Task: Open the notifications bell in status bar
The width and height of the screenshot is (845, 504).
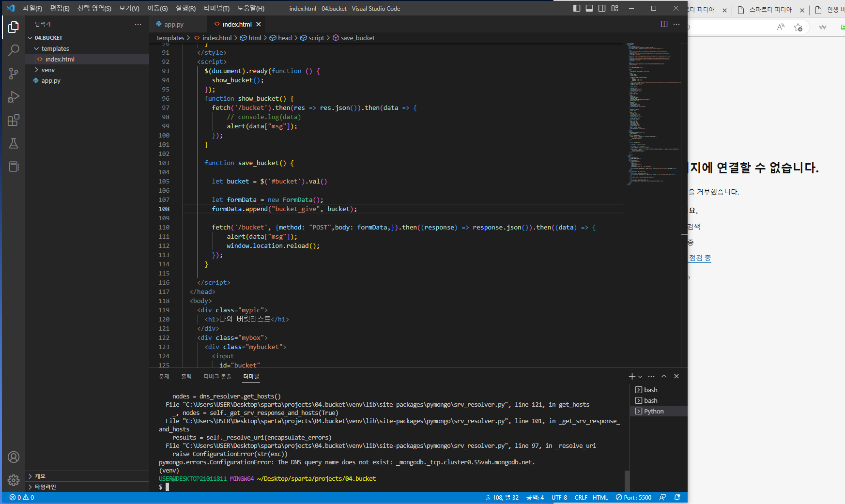Action: [x=677, y=497]
